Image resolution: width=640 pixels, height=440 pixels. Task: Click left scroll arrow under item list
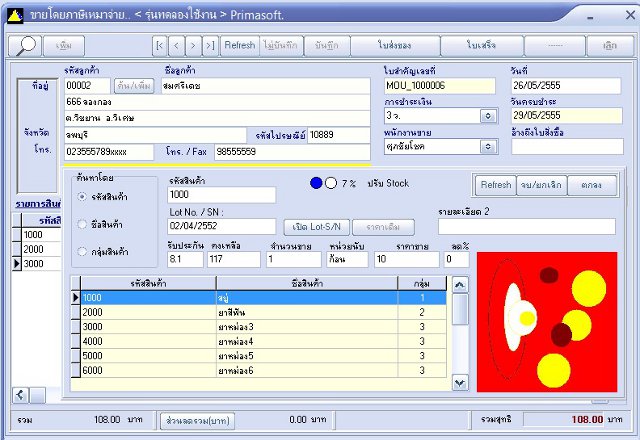(x=20, y=395)
